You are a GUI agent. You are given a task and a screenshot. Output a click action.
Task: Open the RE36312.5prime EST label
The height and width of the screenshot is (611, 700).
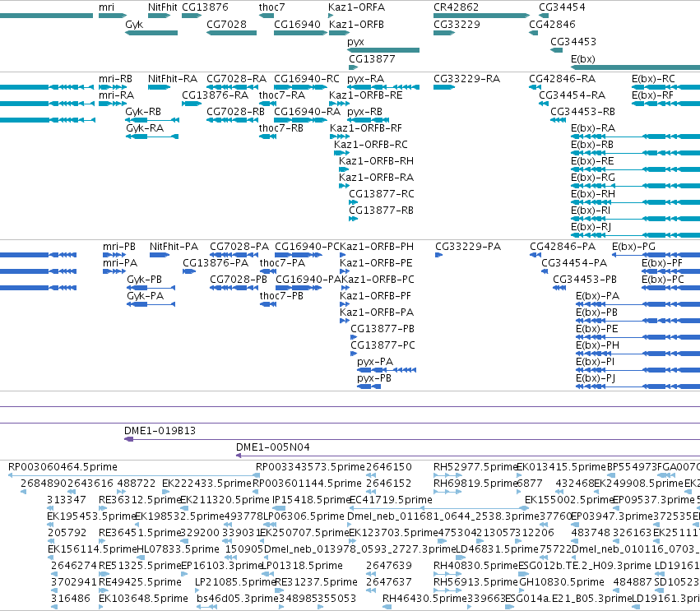click(140, 500)
